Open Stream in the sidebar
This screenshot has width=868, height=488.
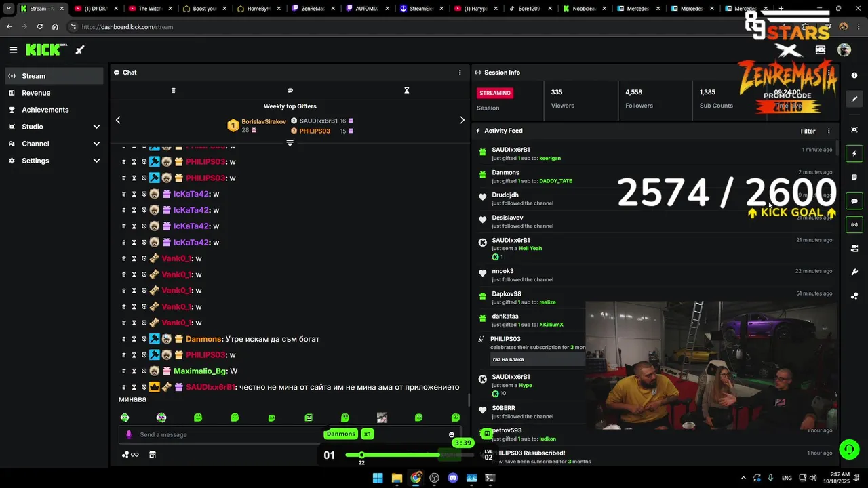tap(54, 76)
